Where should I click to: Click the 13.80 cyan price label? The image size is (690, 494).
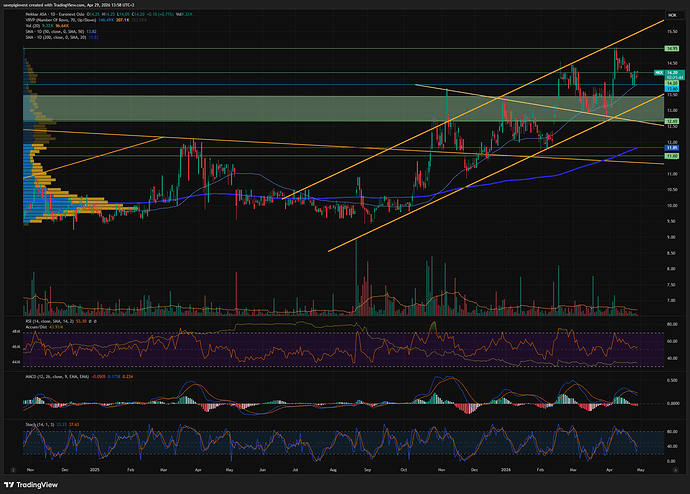point(672,89)
